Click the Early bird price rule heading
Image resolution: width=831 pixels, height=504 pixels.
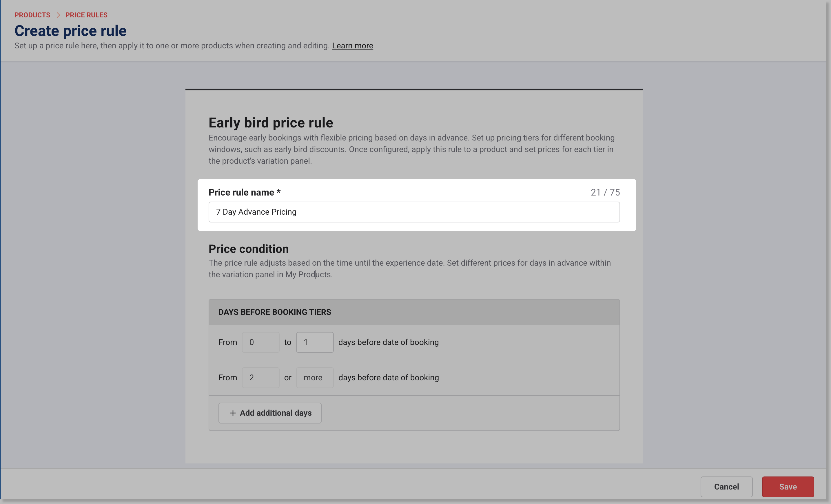[x=270, y=123]
